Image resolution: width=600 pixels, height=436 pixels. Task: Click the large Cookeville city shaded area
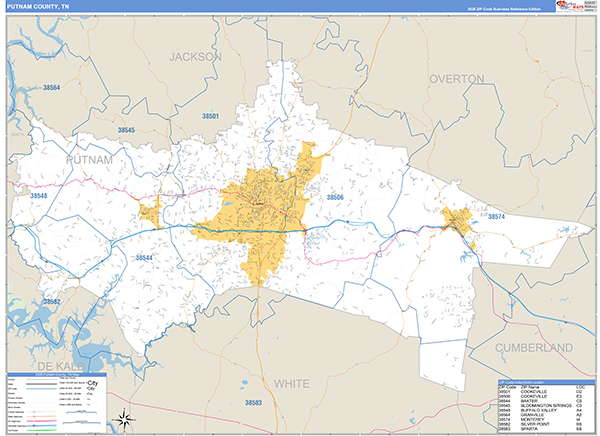click(x=260, y=214)
